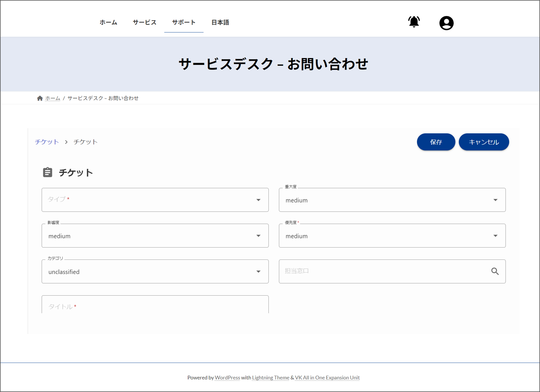Open the 優先度 dropdown arrow

pyautogui.click(x=495, y=236)
